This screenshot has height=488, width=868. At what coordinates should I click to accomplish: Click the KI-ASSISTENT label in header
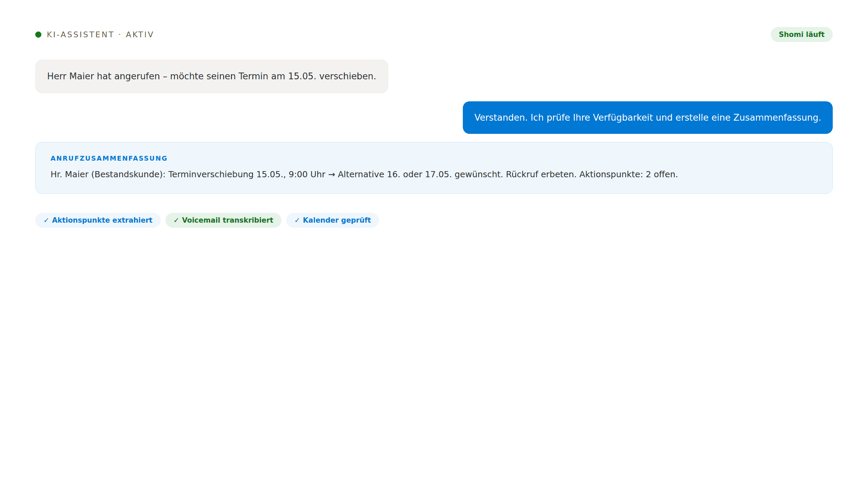point(80,35)
